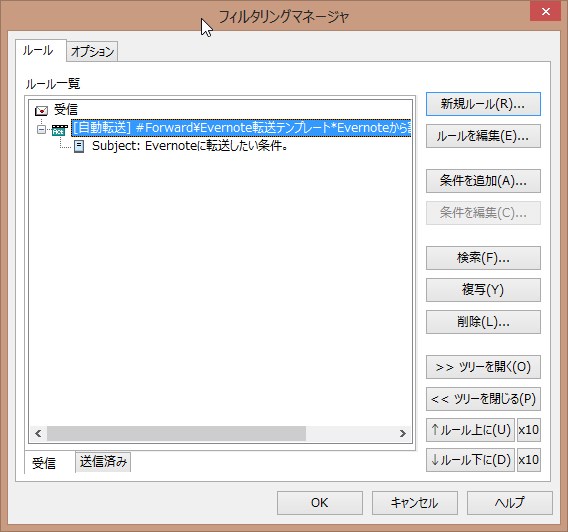The image size is (568, 532).
Task: Click the 受信 envelope icon in tree
Action: click(x=41, y=110)
